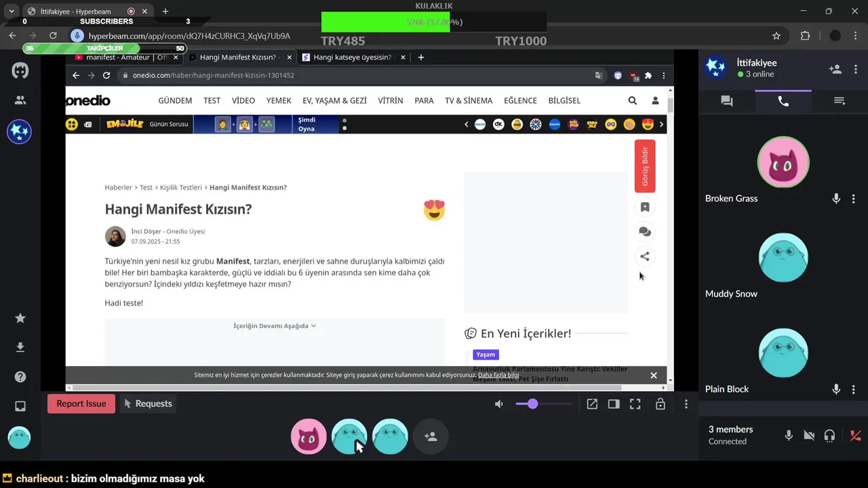Expand İçeriğin Devamı Aşağıda
This screenshot has height=488, width=868.
pyautogui.click(x=275, y=326)
